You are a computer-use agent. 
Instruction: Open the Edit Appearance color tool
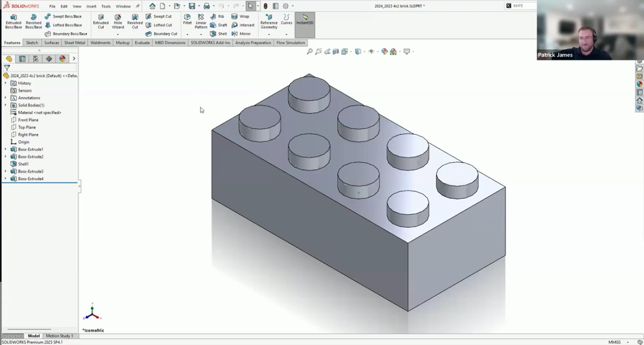(385, 51)
